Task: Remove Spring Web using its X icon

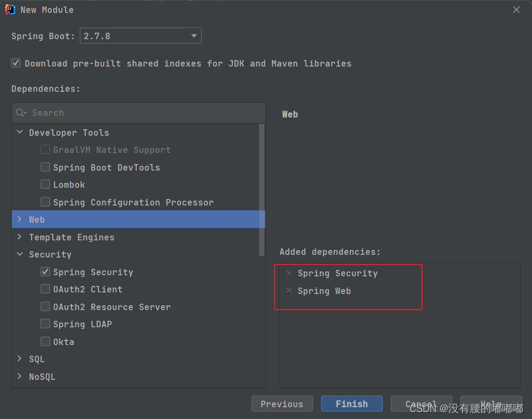Action: 289,291
